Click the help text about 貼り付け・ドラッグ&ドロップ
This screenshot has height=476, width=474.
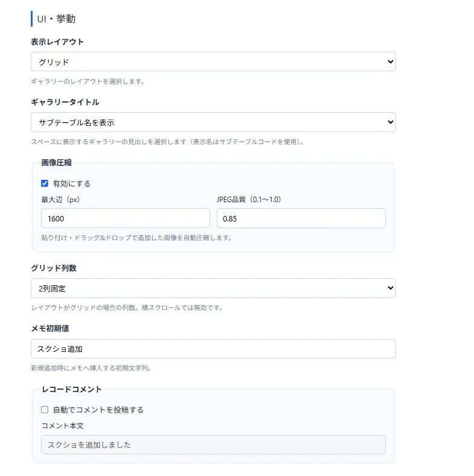pyautogui.click(x=136, y=238)
